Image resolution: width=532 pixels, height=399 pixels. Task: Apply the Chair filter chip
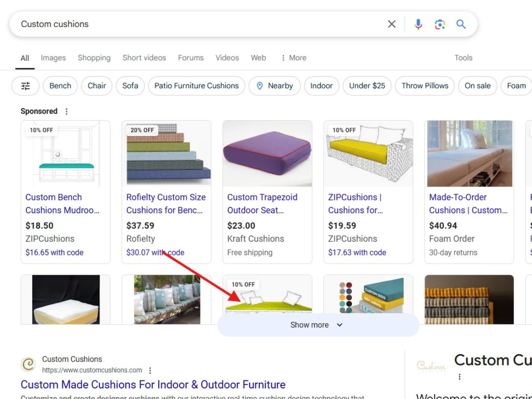97,86
